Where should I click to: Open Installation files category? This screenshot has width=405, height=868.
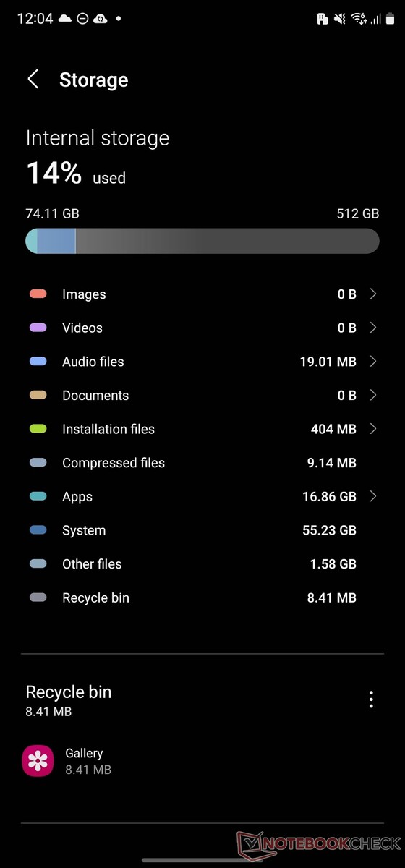pos(202,429)
